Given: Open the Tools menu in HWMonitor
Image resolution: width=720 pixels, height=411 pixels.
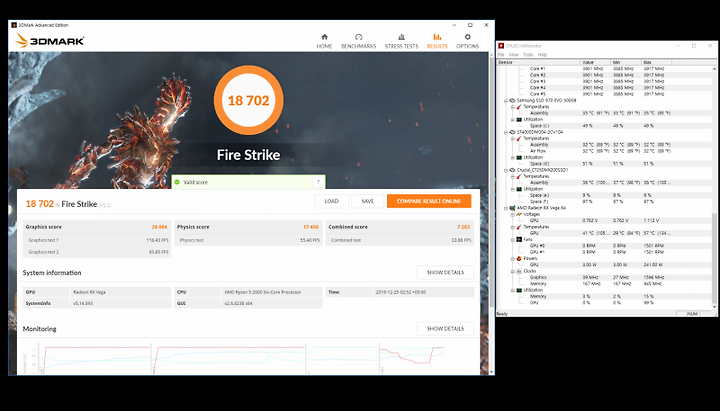Looking at the screenshot, I should pyautogui.click(x=528, y=55).
